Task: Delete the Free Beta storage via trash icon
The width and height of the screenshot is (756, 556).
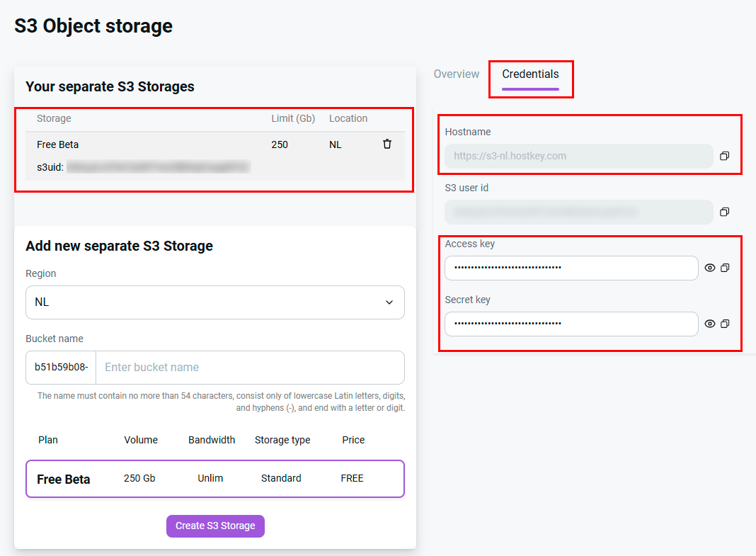Action: 387,144
